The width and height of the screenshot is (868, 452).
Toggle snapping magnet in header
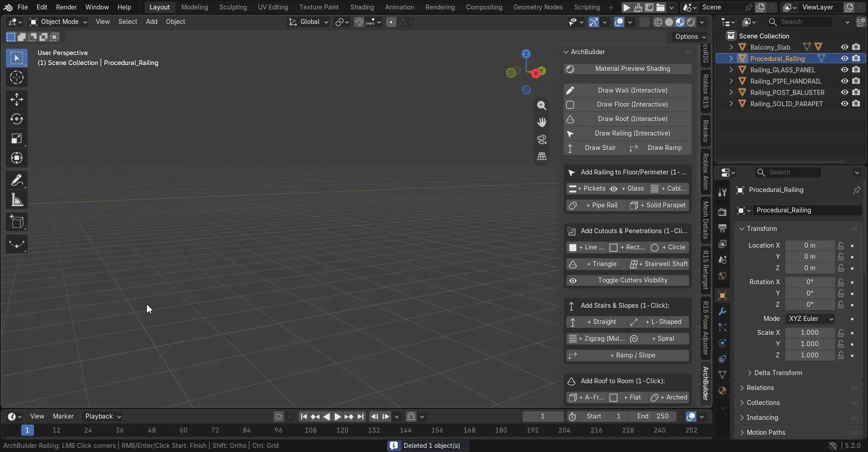coord(359,22)
